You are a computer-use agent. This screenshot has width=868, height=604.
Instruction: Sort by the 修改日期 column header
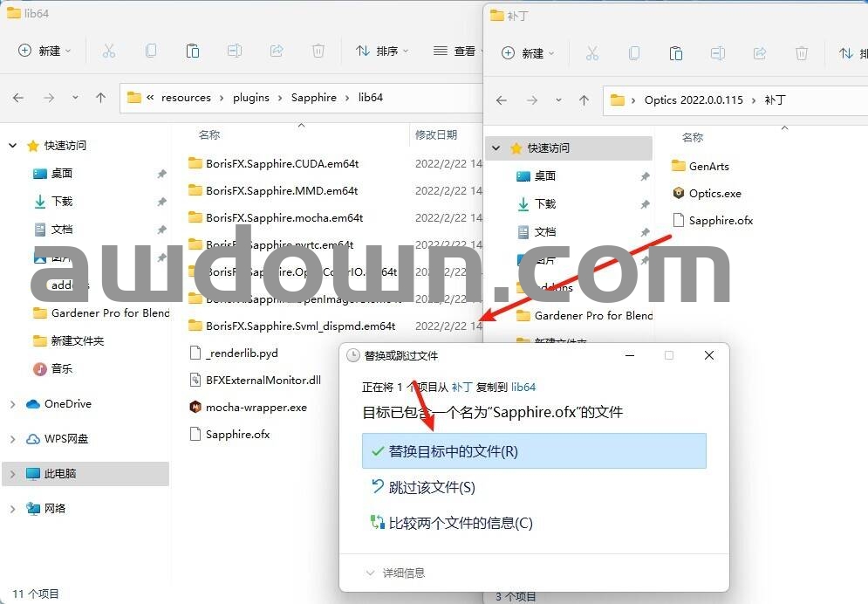[435, 134]
